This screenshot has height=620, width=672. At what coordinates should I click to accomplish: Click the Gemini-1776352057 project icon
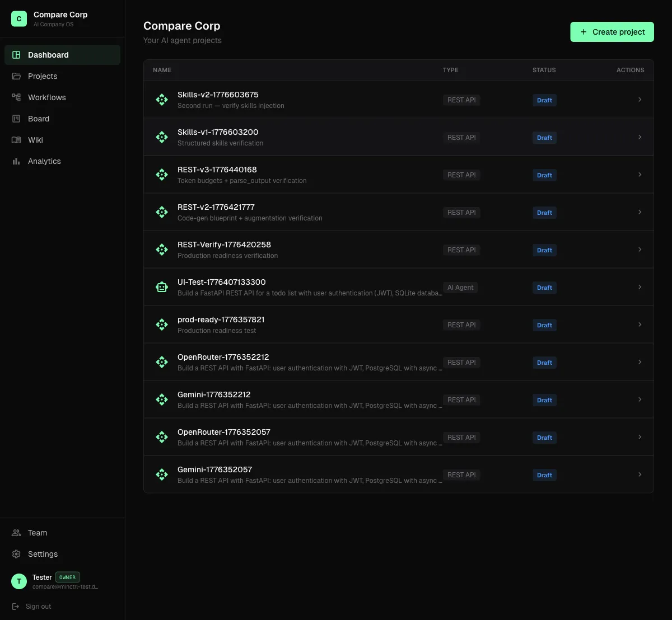[x=162, y=475]
